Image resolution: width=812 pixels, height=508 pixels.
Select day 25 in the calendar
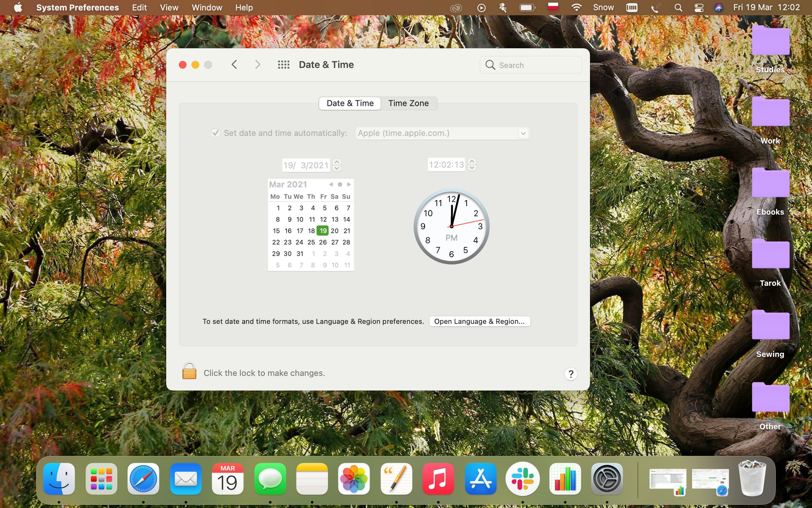coord(311,242)
